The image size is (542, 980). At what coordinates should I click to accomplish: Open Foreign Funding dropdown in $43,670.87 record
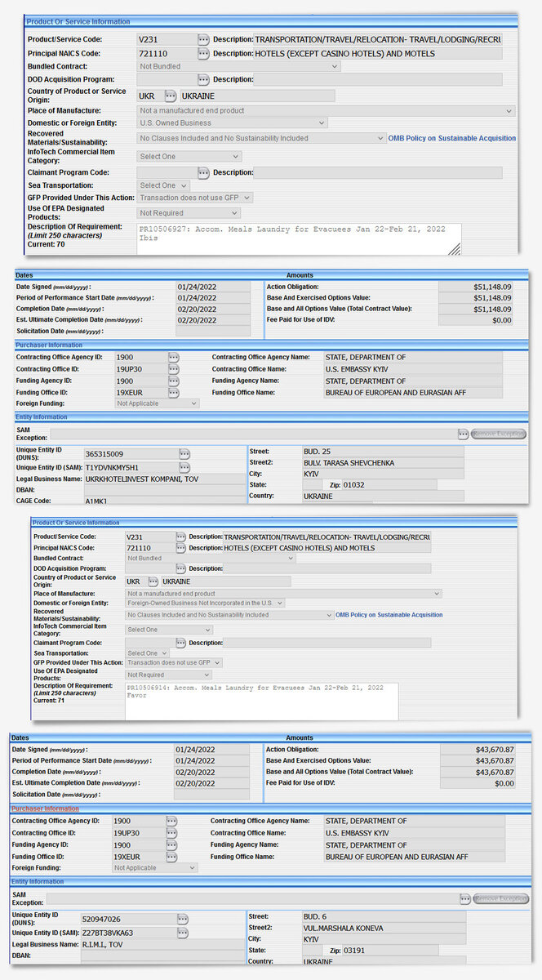(155, 868)
